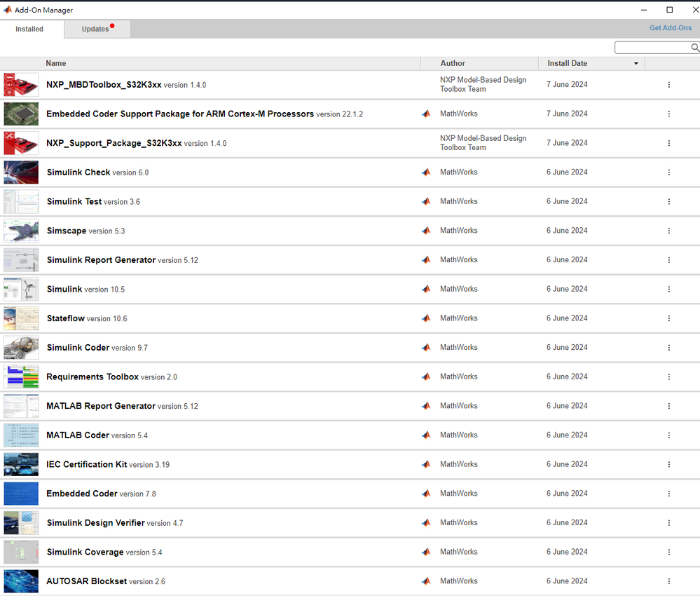The height and width of the screenshot is (603, 700).
Task: Click install date in MATLAB Coder row
Action: [567, 435]
